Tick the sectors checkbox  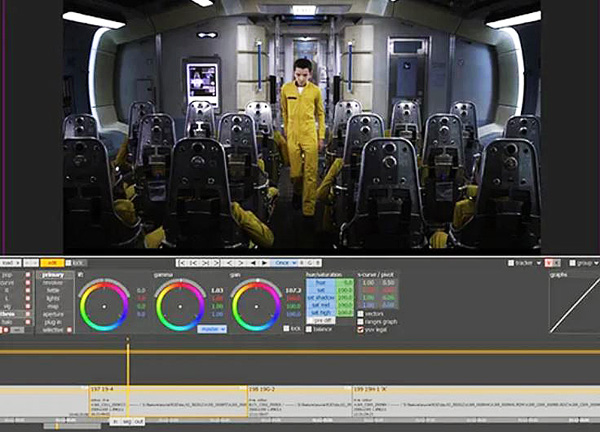(360, 314)
